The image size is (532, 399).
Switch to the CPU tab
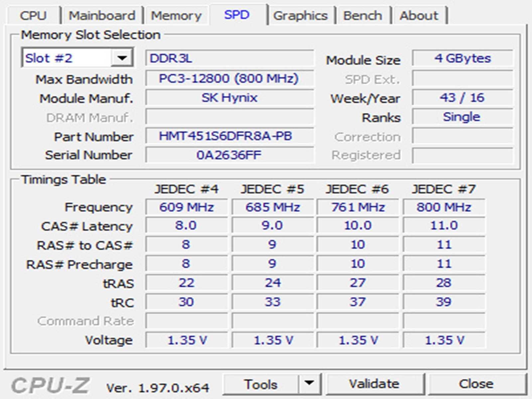[33, 16]
